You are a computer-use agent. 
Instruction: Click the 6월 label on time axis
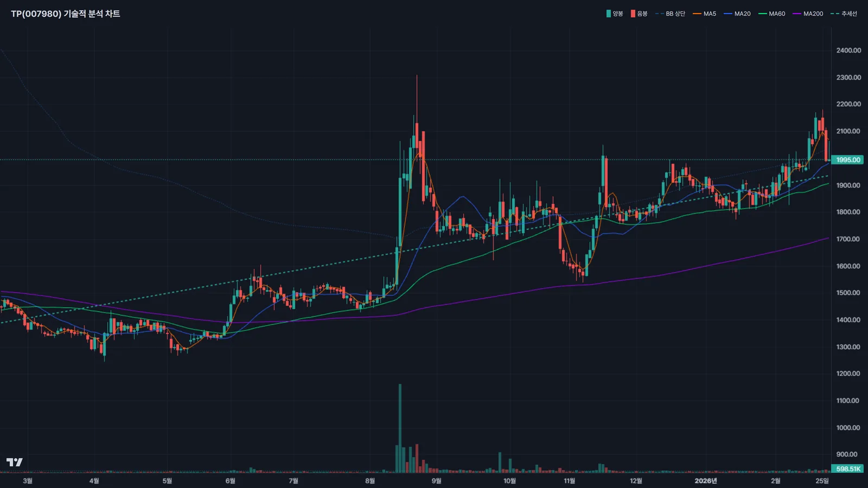pos(230,481)
